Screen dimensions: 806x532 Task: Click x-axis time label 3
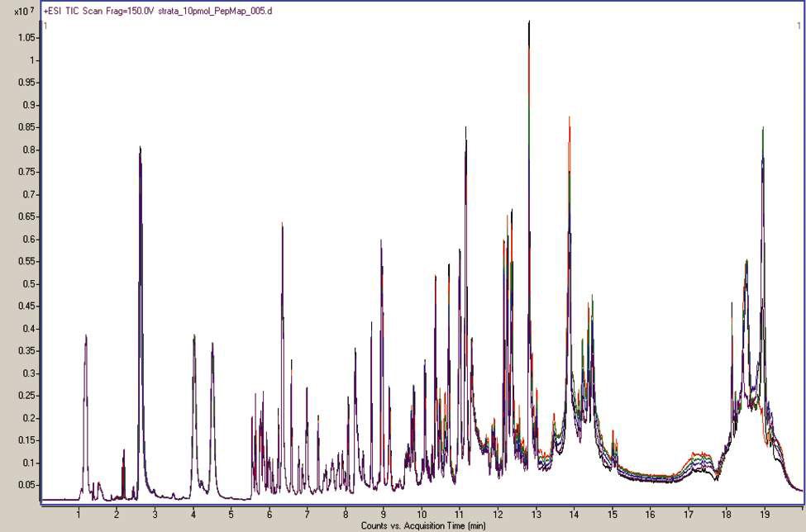point(155,515)
